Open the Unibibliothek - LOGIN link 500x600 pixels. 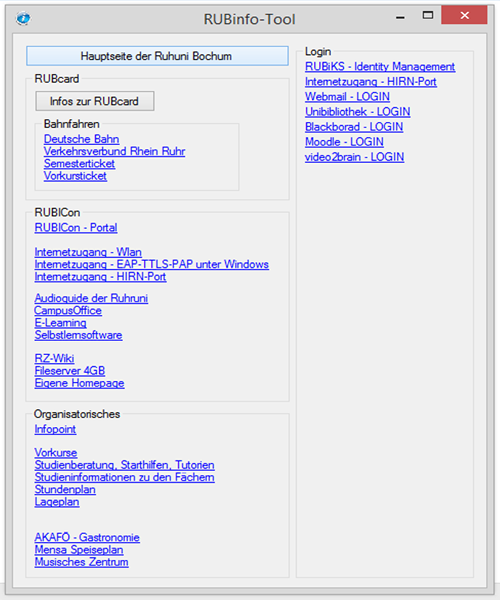point(358,112)
